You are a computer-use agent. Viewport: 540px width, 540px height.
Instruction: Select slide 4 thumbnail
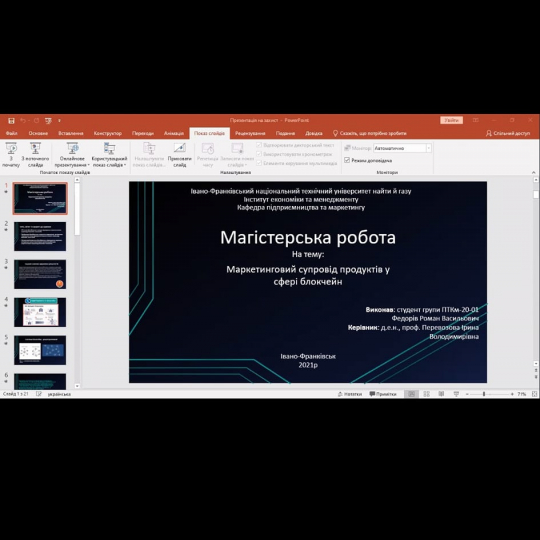40,312
